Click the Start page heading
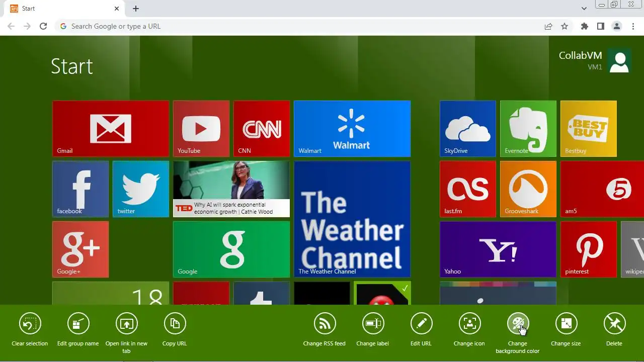 tap(72, 66)
